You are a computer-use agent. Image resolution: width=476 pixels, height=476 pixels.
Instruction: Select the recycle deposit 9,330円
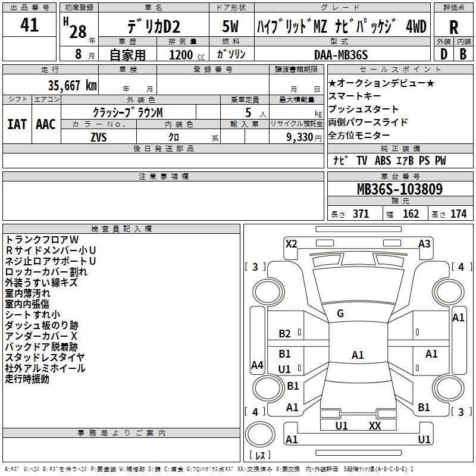tap(304, 137)
